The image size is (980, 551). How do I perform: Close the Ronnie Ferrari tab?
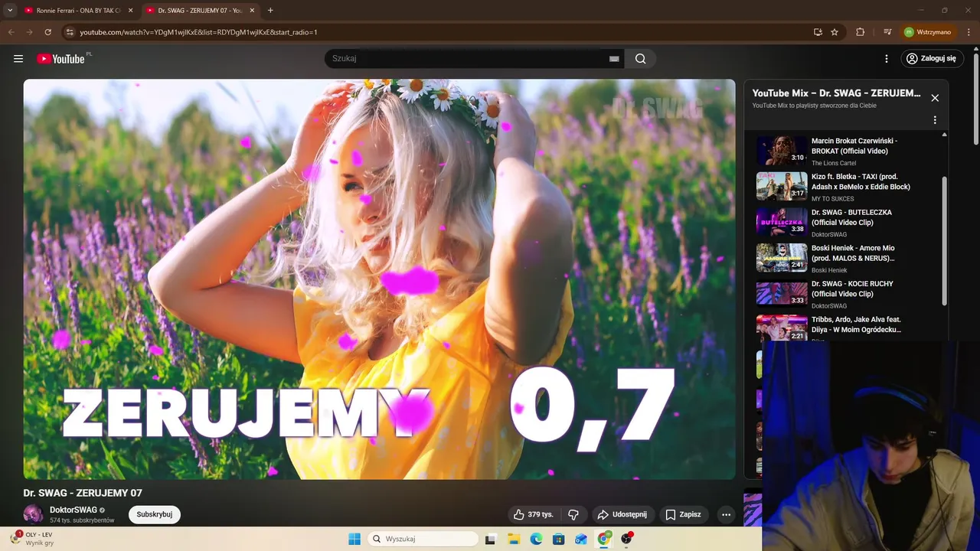[130, 11]
